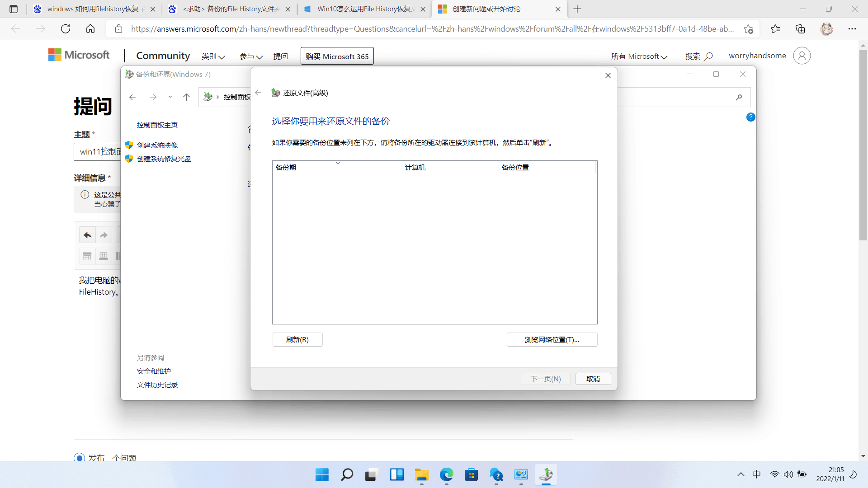This screenshot has width=868, height=488.
Task: Click the table rows icon in editor
Action: point(104,256)
